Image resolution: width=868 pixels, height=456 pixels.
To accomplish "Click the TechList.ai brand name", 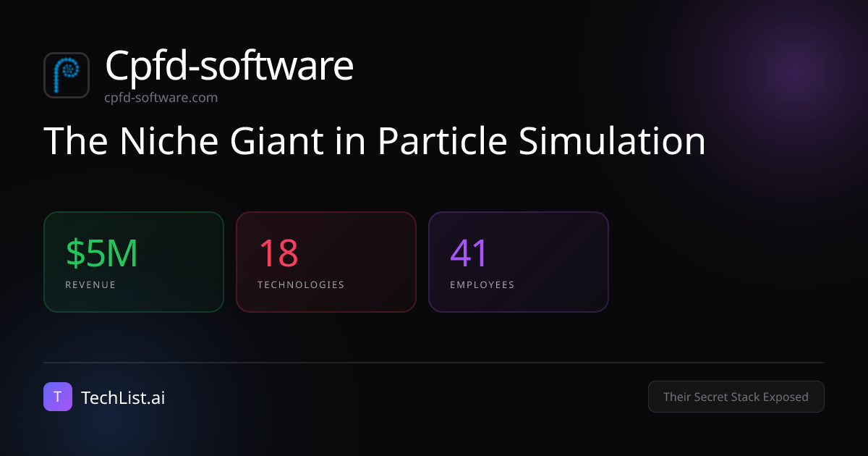I will [123, 397].
